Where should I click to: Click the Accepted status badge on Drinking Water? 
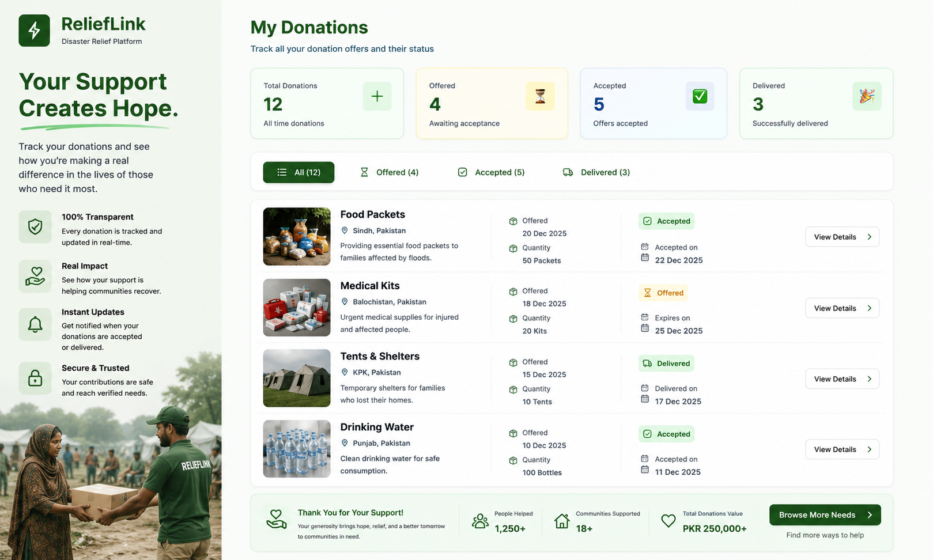point(666,434)
